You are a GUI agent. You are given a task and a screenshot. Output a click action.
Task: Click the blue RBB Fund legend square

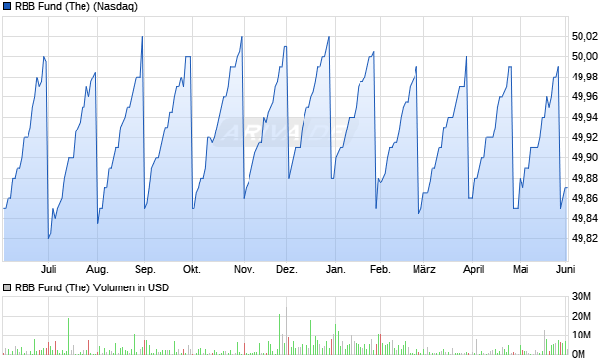point(7,6)
